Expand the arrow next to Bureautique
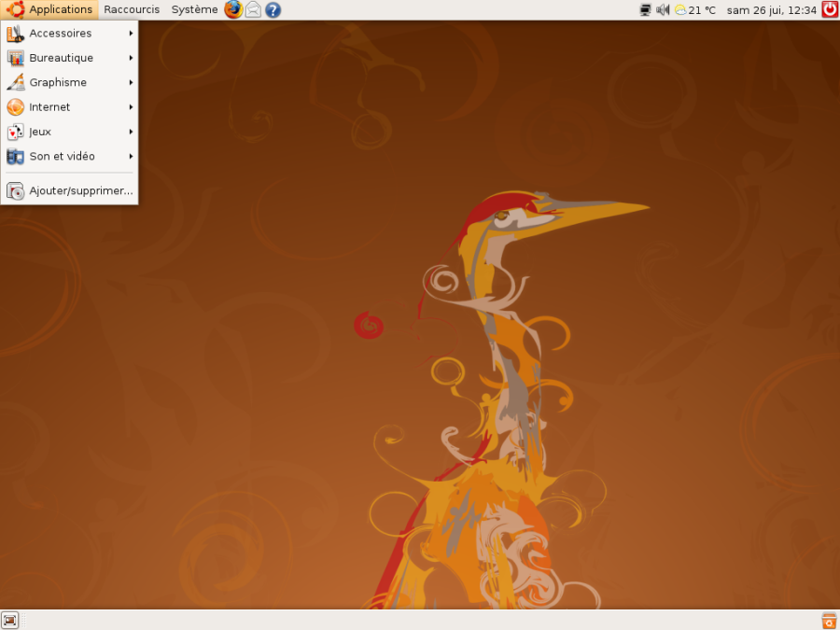This screenshot has height=630, width=840. click(131, 58)
